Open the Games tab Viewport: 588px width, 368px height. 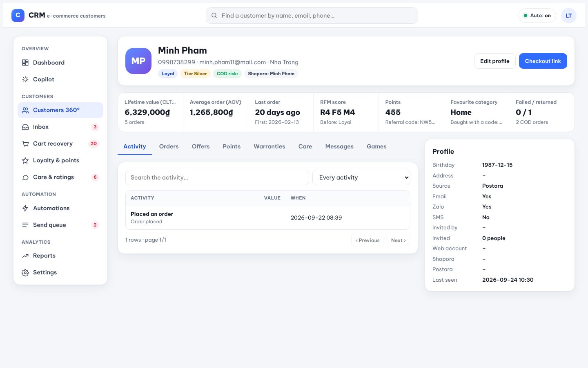pyautogui.click(x=376, y=146)
